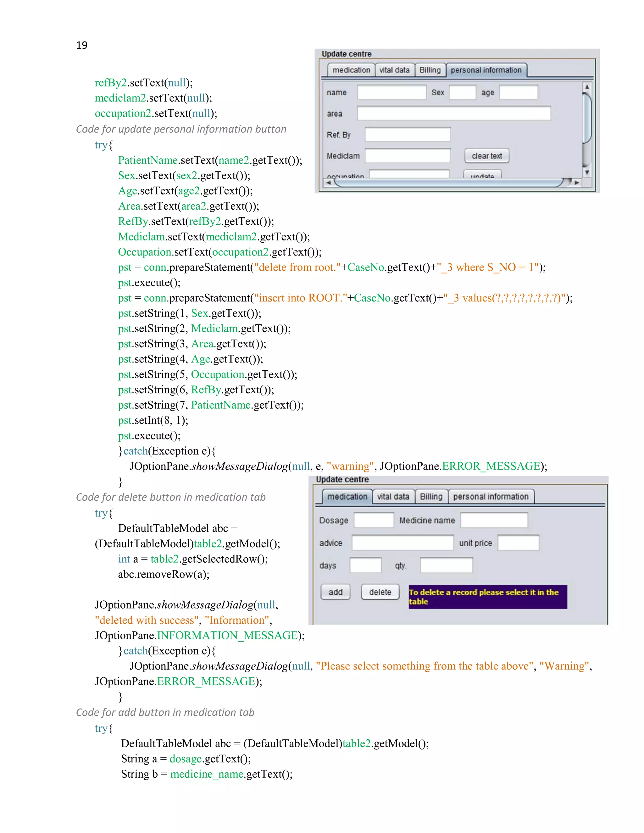644x833 pixels.
Task: Switch to the Billing tab in the lower Update centre panel
Action: (431, 497)
